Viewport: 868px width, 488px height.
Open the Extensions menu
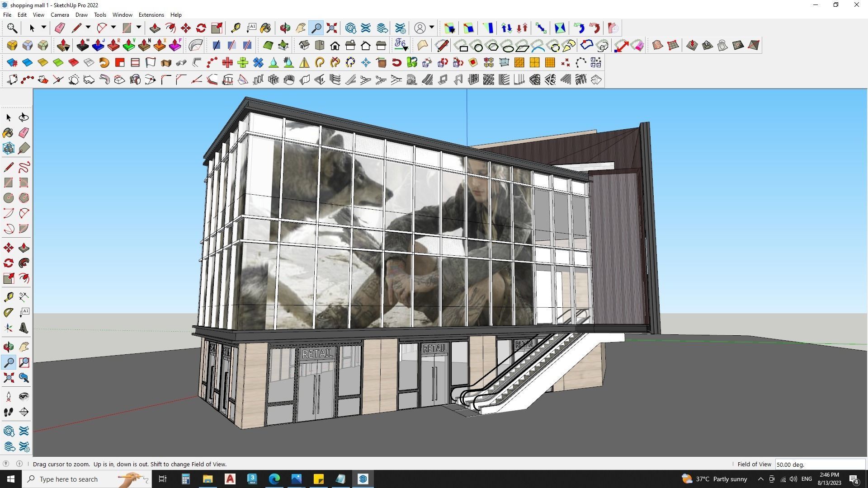(x=151, y=15)
